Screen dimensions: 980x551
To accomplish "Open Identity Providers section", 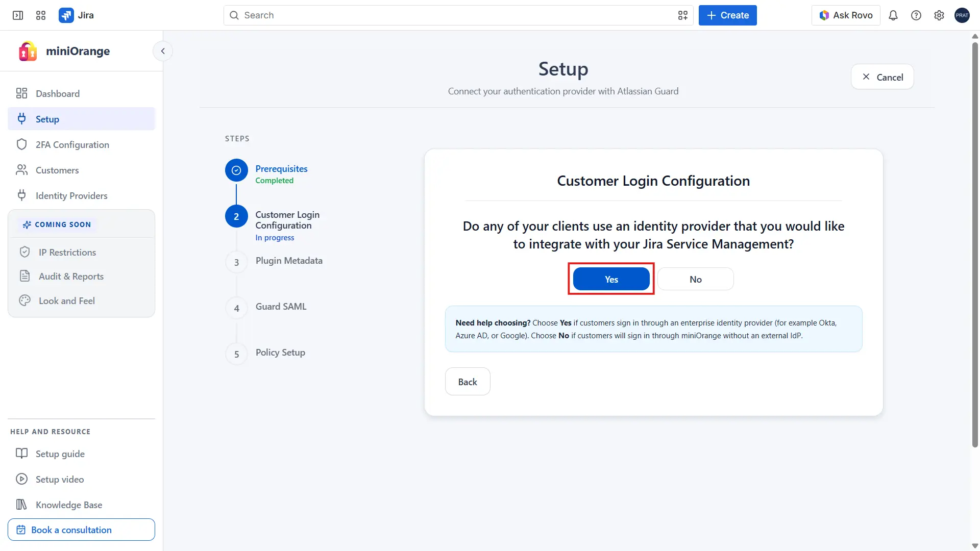I will [x=82, y=195].
